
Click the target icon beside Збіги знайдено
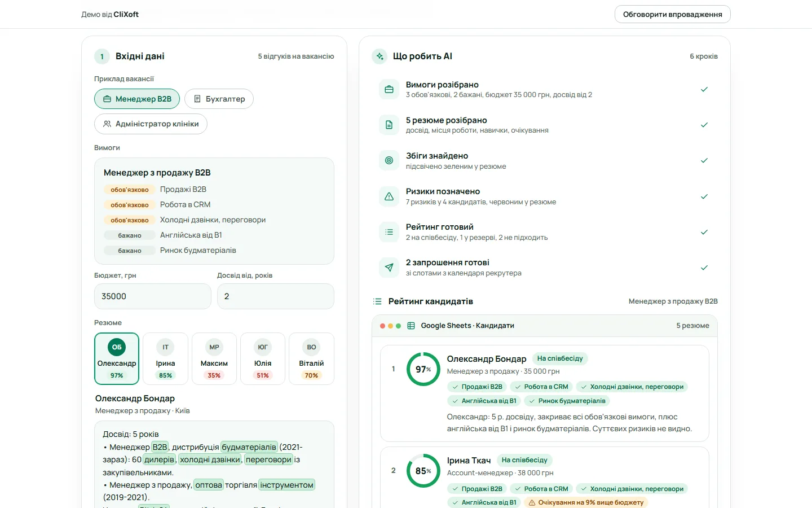point(389,160)
